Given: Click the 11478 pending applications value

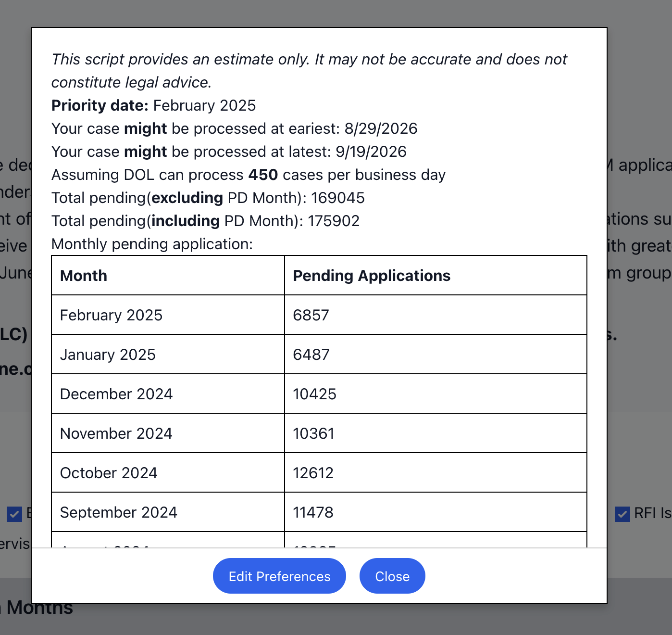Looking at the screenshot, I should click(x=313, y=512).
